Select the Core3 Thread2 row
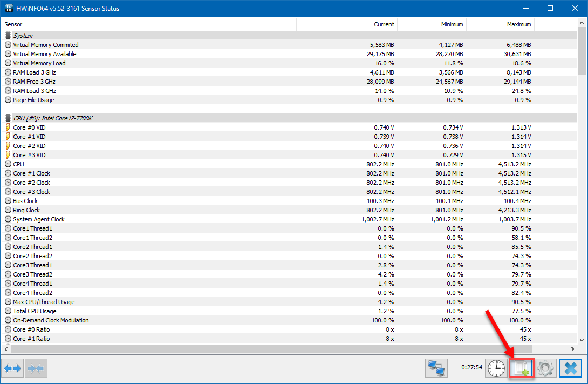 (x=289, y=274)
